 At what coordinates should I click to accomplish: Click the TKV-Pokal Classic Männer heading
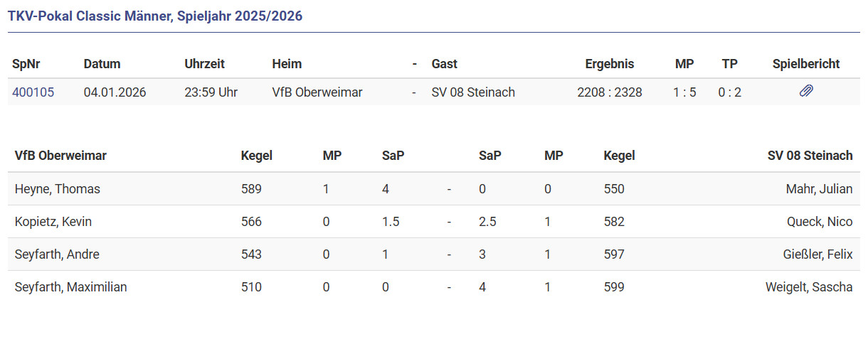[155, 16]
